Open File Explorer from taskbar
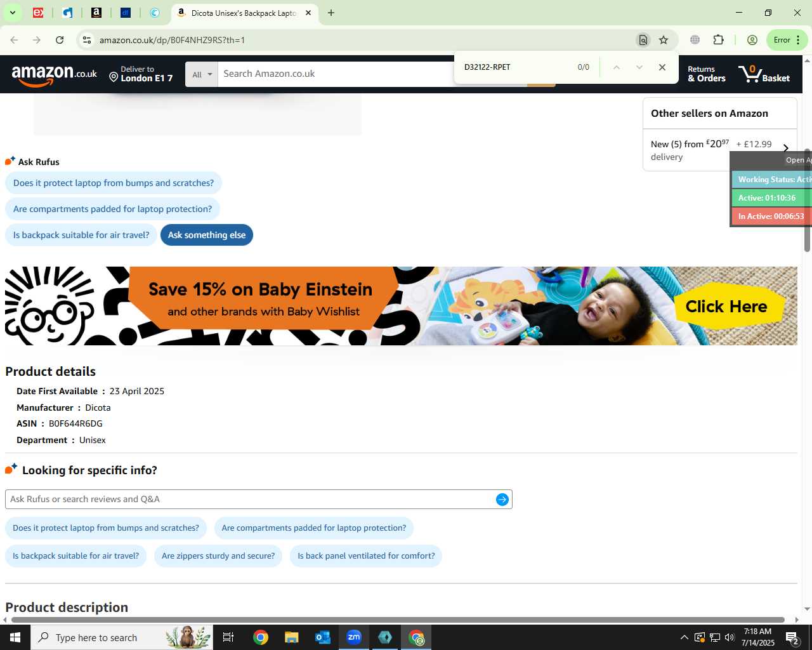Screen dimensions: 812x650 tap(291, 637)
